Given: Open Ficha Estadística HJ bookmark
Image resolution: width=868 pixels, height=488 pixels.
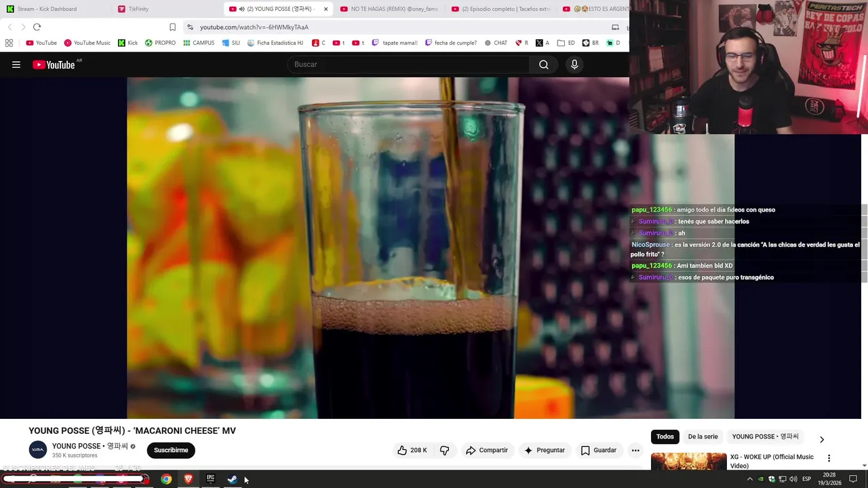Looking at the screenshot, I should click(x=275, y=43).
